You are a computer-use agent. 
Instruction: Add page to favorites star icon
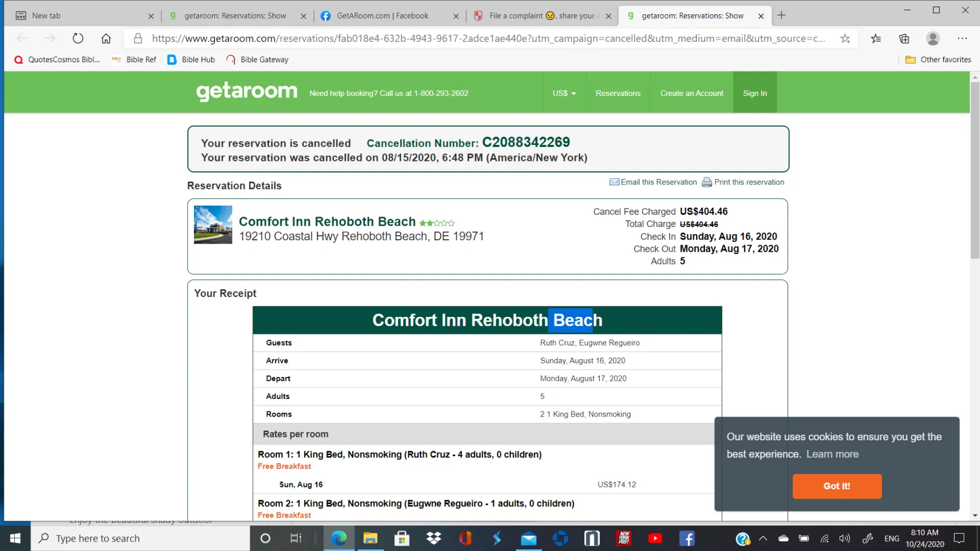pyautogui.click(x=845, y=39)
